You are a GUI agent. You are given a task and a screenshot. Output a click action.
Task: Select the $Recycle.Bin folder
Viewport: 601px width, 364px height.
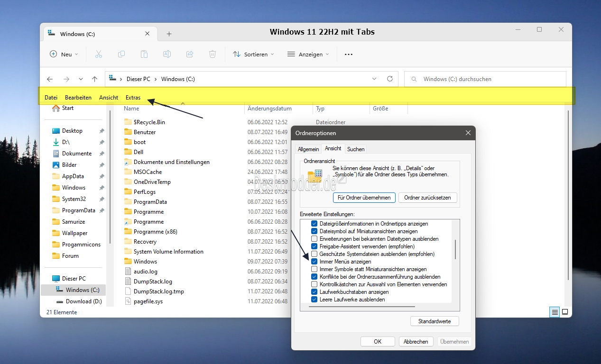coord(149,122)
